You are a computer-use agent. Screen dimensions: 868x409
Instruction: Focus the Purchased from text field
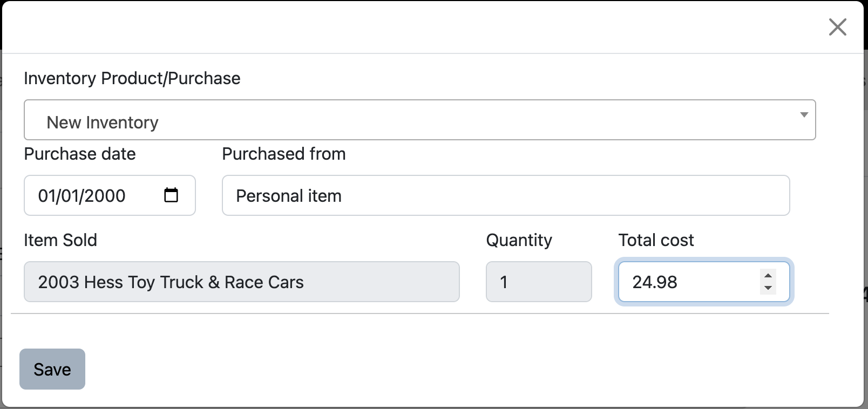pos(505,195)
